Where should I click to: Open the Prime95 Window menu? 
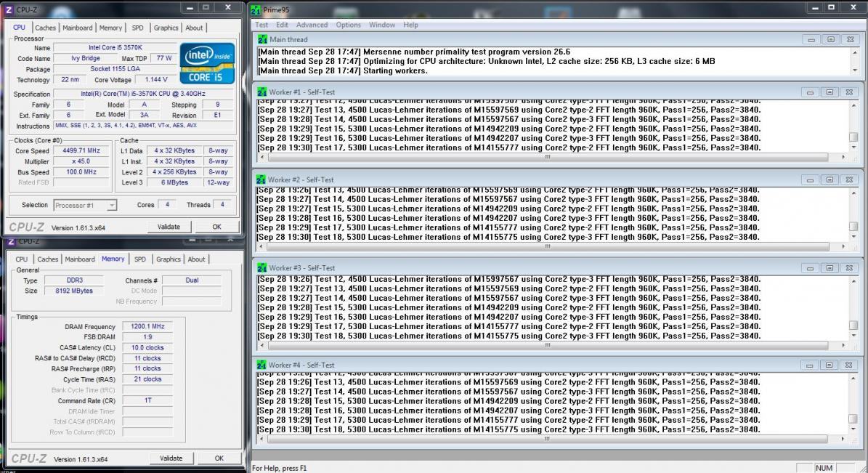pos(382,25)
